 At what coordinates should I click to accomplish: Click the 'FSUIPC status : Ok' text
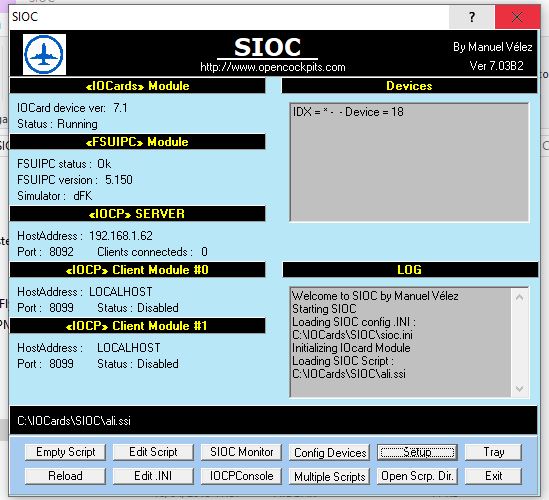tap(64, 164)
